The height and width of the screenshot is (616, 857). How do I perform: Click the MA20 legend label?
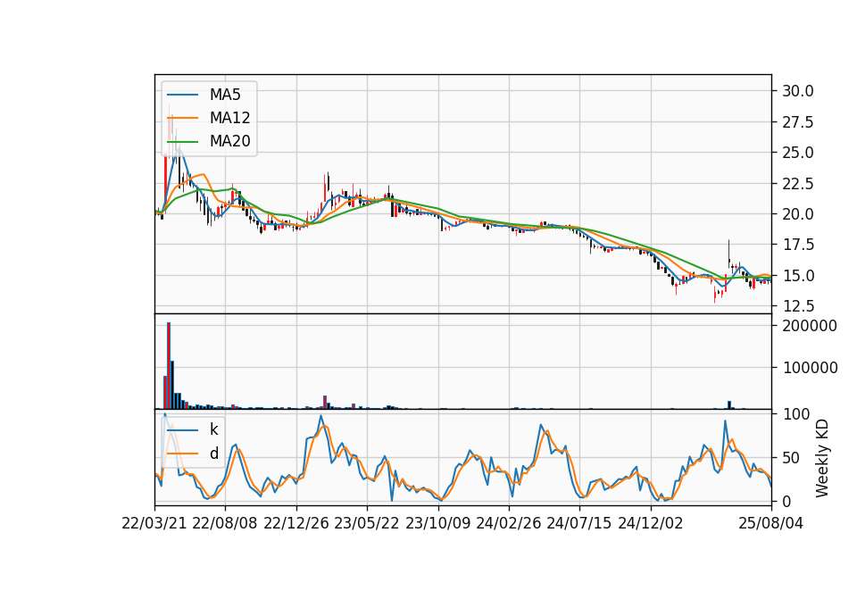229,141
